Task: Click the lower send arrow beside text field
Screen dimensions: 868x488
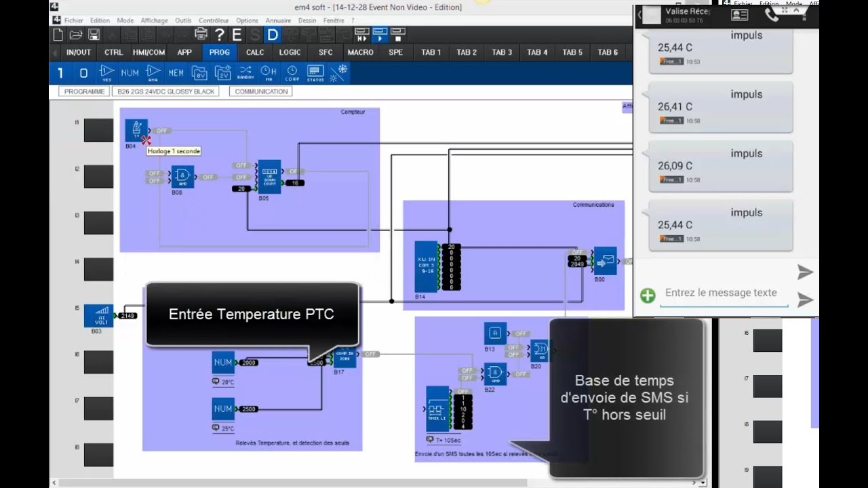Action: [805, 300]
